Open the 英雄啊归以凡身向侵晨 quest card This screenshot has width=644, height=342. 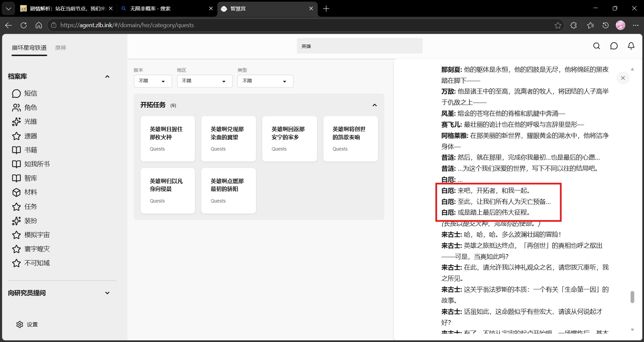coord(168,191)
